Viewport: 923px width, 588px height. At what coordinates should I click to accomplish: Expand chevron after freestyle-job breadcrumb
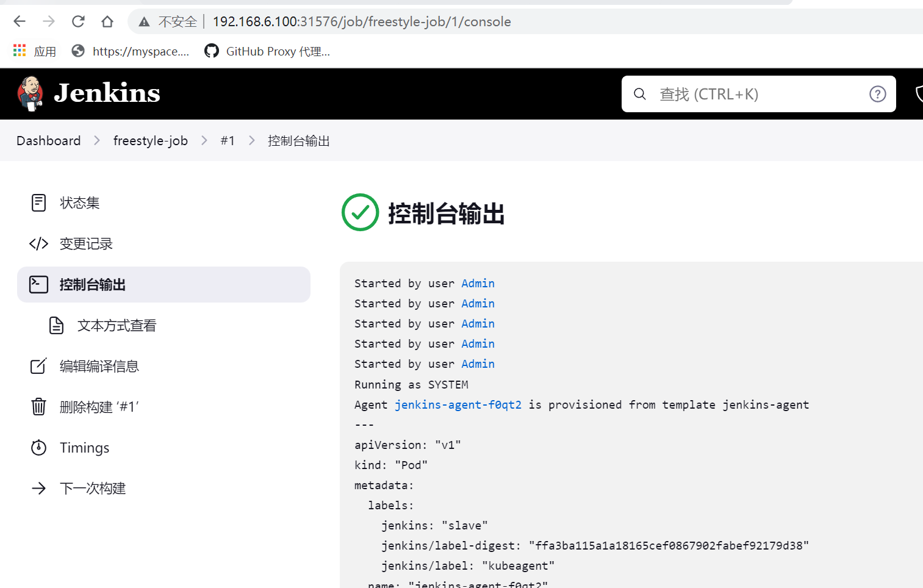coord(204,141)
